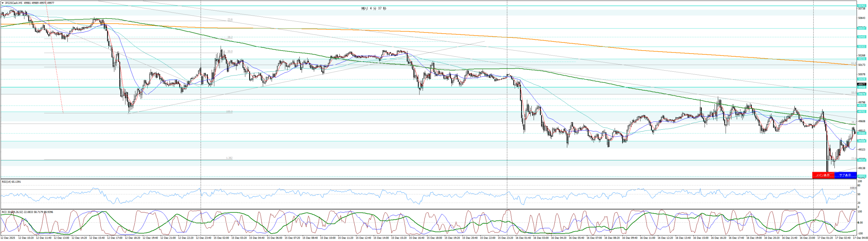Select the 49408 price level label
Viewport: 868px width, 241px height.
tap(861, 141)
